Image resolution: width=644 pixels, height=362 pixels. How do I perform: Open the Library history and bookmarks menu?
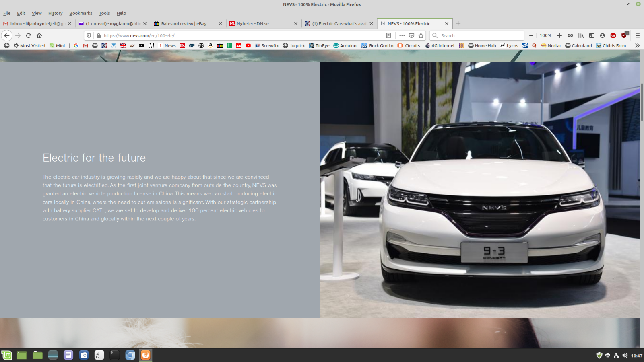click(x=581, y=35)
